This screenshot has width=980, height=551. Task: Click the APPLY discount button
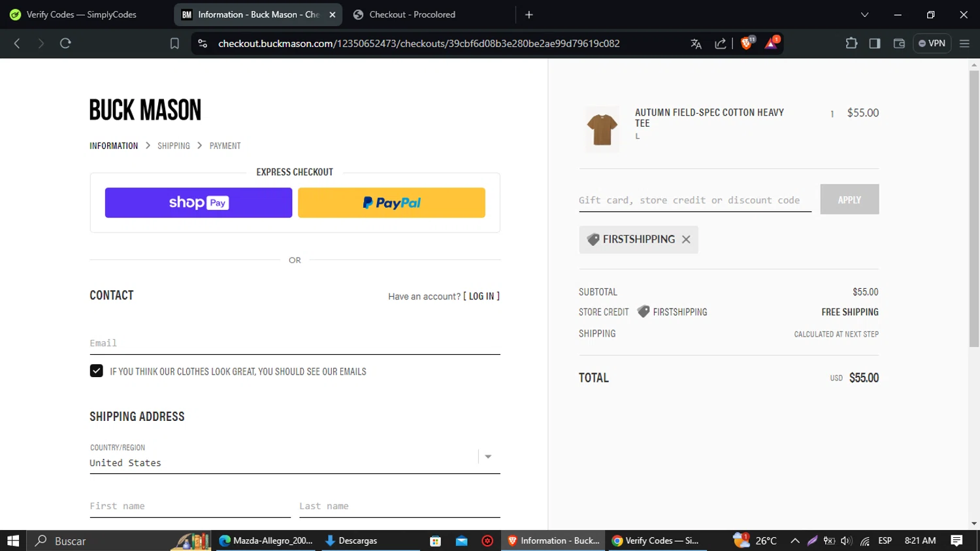pyautogui.click(x=849, y=199)
